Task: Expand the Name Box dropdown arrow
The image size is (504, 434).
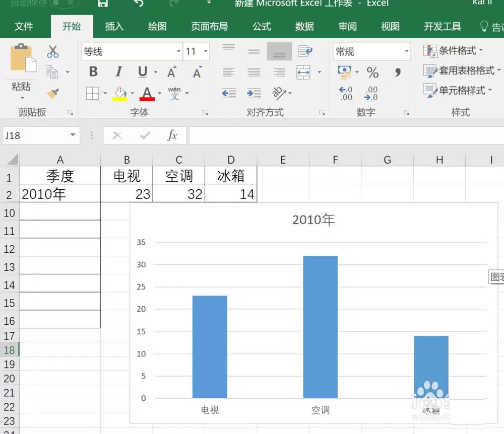Action: (73, 135)
